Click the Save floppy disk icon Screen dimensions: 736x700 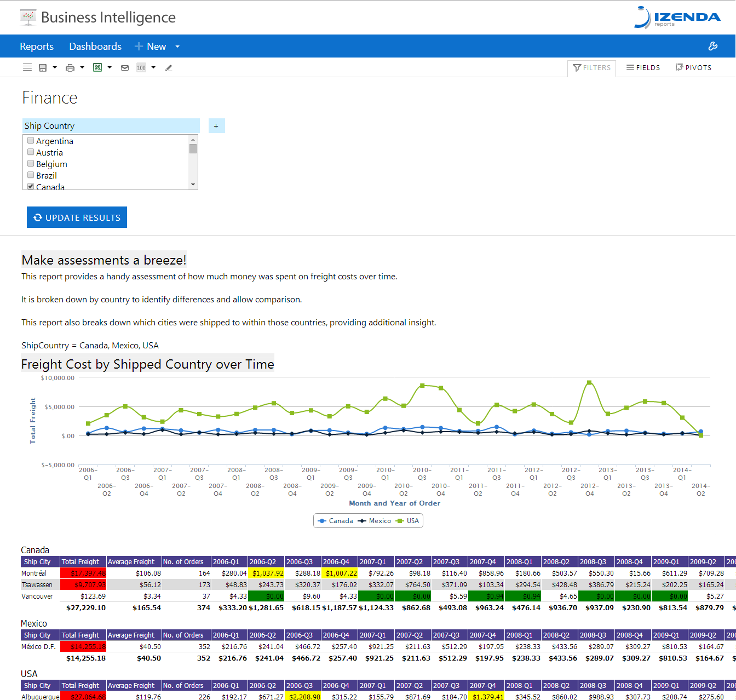(x=43, y=67)
